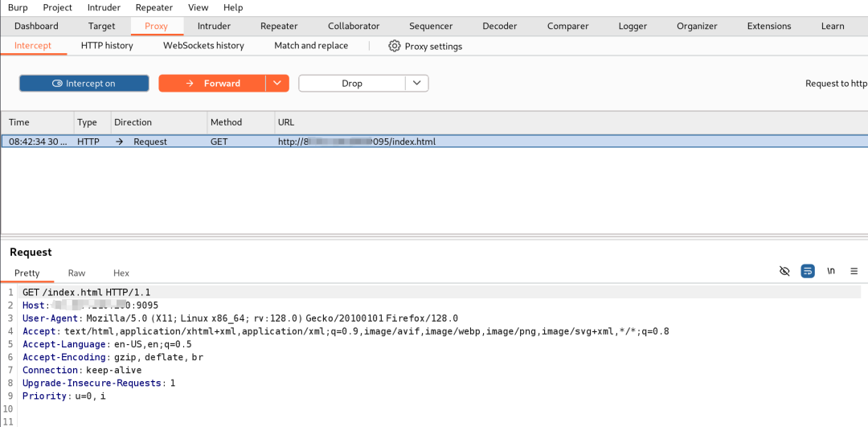This screenshot has width=868, height=427.
Task: Toggle the \n newline display button
Action: pyautogui.click(x=831, y=271)
